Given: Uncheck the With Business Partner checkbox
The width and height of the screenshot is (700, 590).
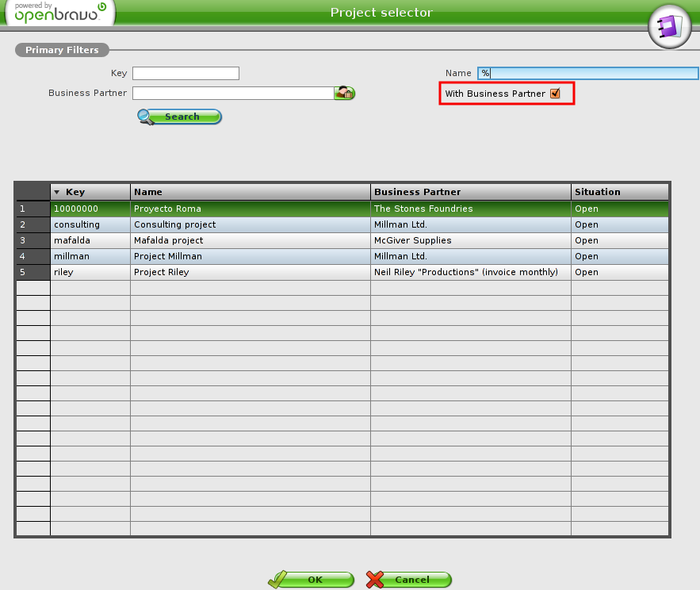Looking at the screenshot, I should coord(555,94).
